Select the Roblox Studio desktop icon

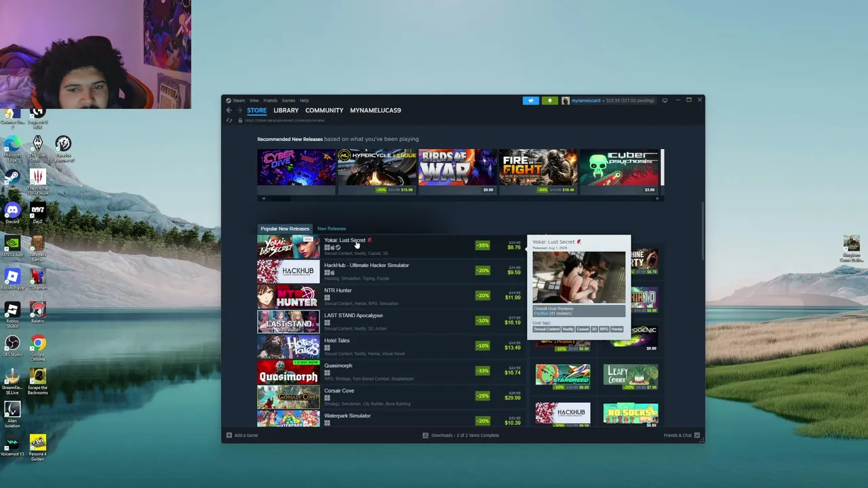(12, 314)
